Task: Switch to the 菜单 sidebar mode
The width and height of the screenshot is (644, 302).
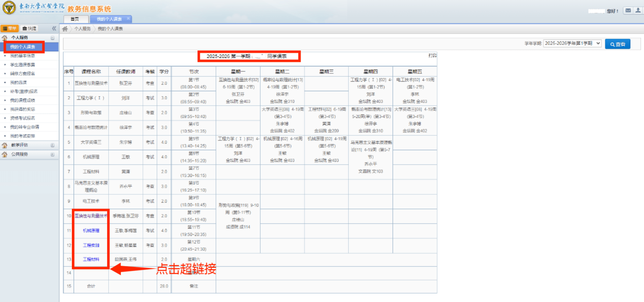Action: [10, 28]
